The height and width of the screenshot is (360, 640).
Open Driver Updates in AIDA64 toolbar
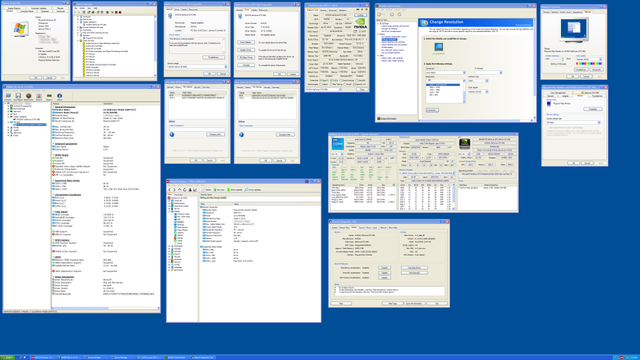[x=253, y=190]
